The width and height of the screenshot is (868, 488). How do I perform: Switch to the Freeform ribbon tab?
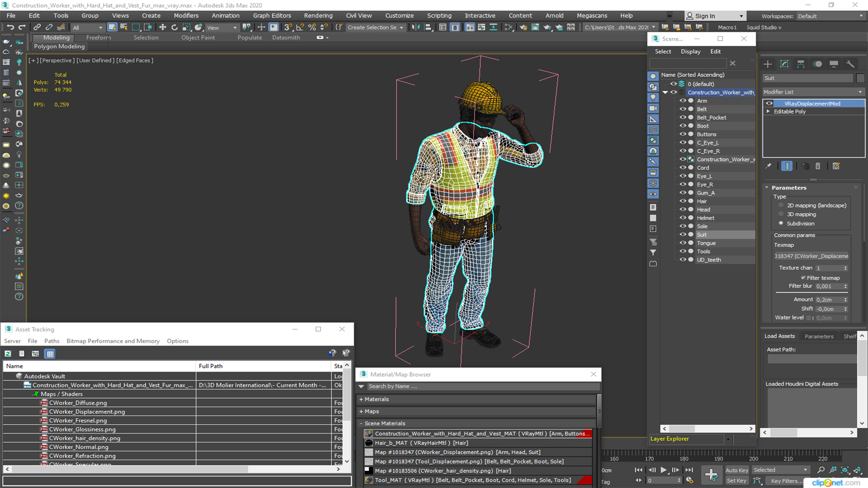[x=99, y=38]
